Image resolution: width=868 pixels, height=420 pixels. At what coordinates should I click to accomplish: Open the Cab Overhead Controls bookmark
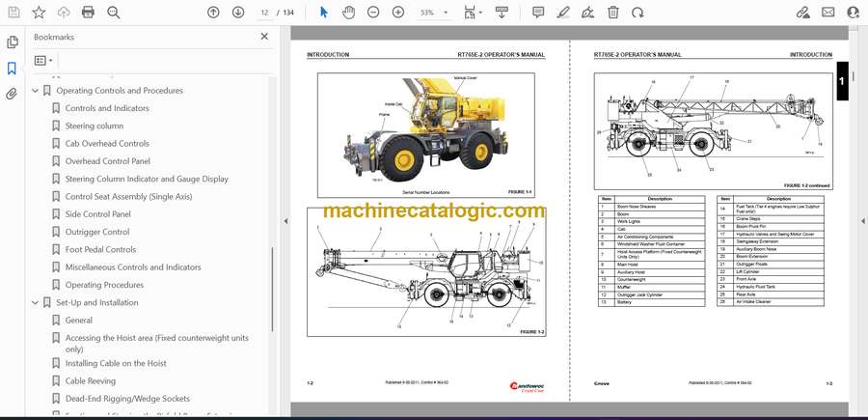107,144
